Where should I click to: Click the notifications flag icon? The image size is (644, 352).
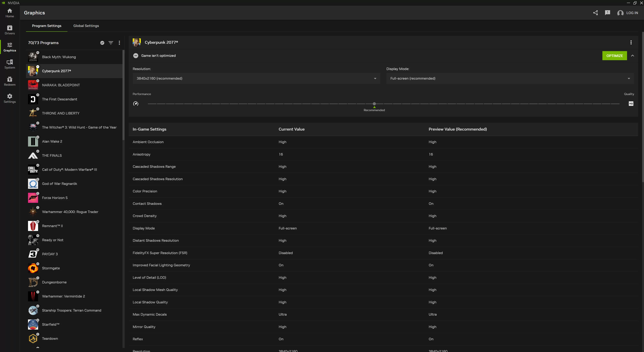[607, 13]
